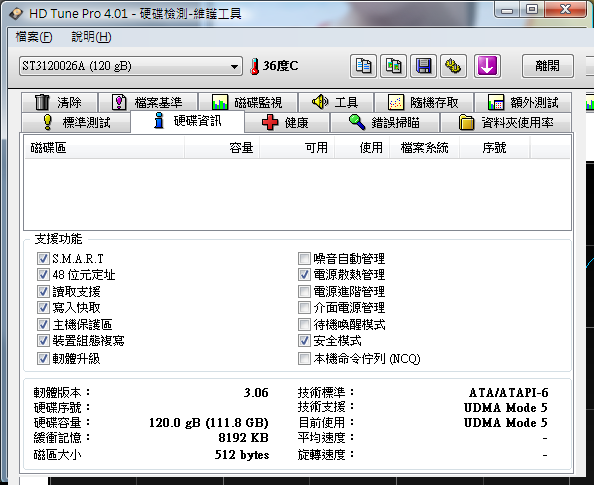Click the 離開 exit button
594x486 pixels.
547,66
